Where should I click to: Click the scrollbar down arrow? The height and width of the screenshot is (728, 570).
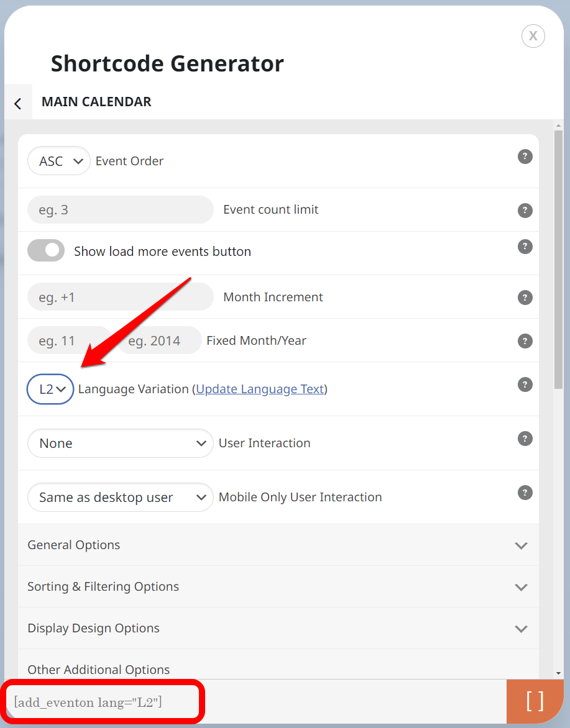tap(558, 673)
